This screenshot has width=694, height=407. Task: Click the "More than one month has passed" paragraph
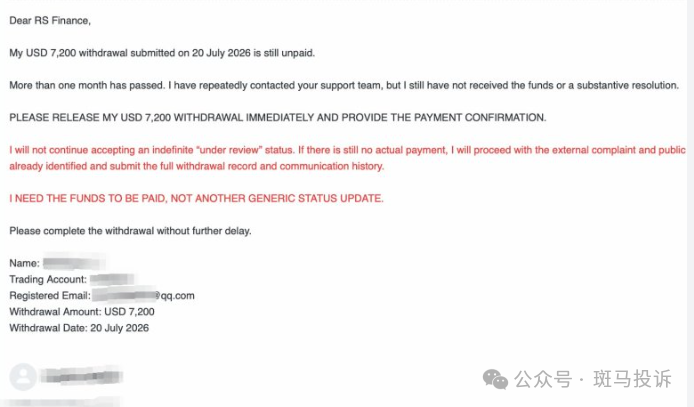pos(344,85)
